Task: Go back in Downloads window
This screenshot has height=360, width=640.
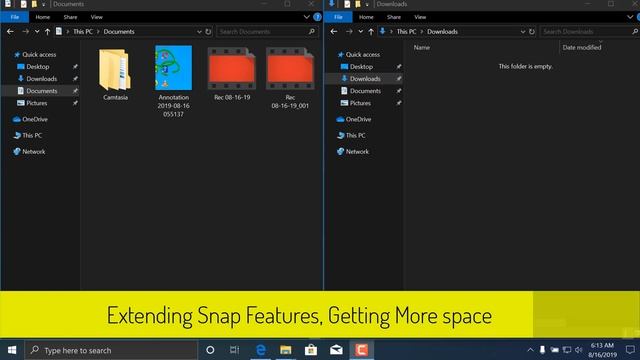Action: [x=334, y=31]
